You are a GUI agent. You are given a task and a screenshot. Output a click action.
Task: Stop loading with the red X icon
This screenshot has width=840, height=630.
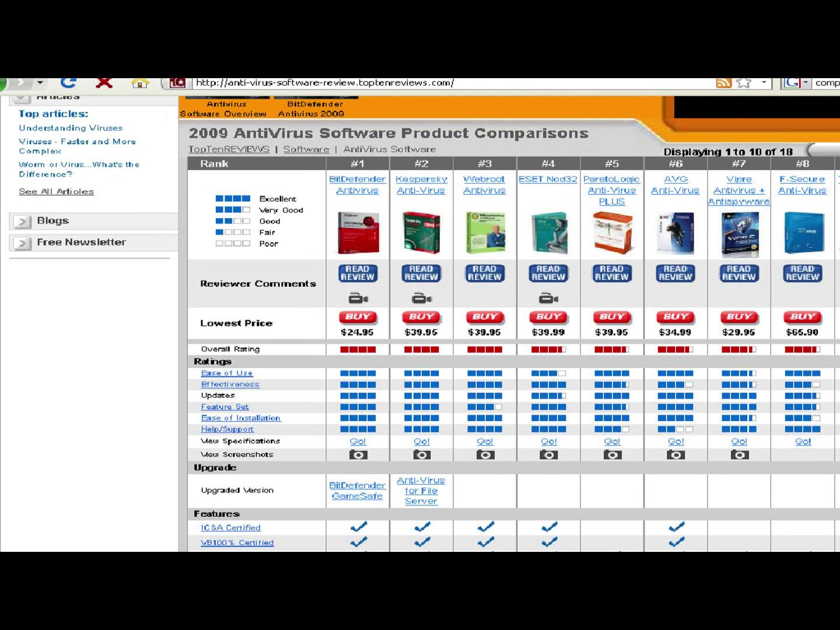(104, 83)
